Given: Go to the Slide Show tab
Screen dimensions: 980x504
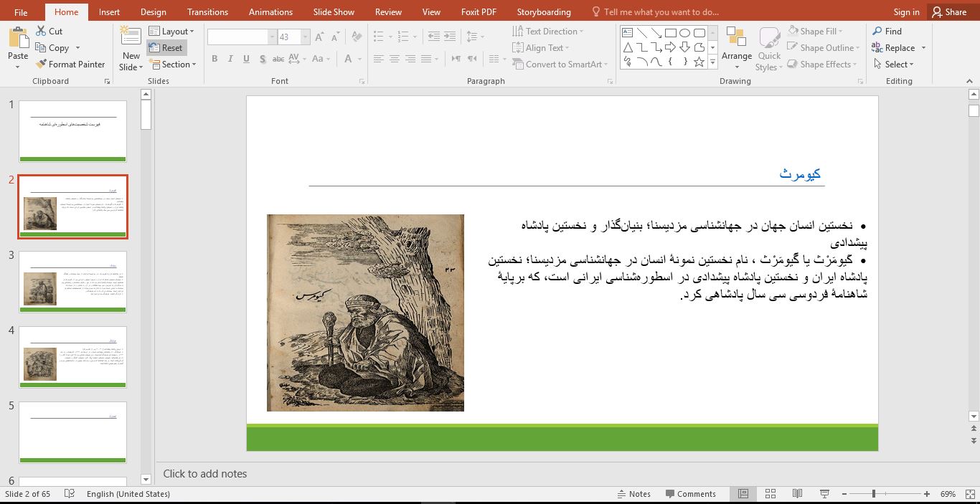Looking at the screenshot, I should coord(334,12).
